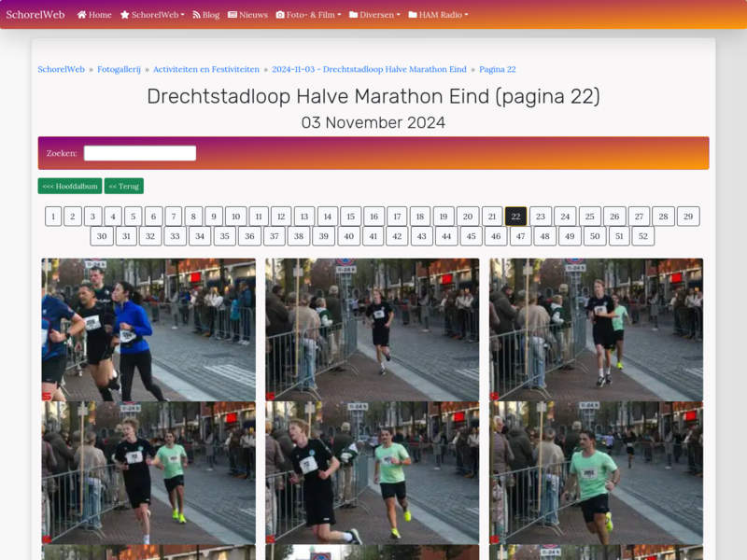Expand the HAM Radio dropdown caret
Image resolution: width=747 pixels, height=560 pixels.
[x=466, y=15]
